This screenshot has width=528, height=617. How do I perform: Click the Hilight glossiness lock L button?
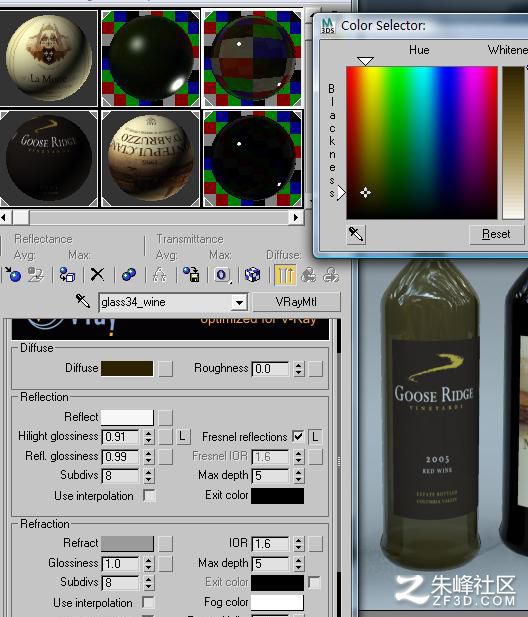(x=182, y=436)
